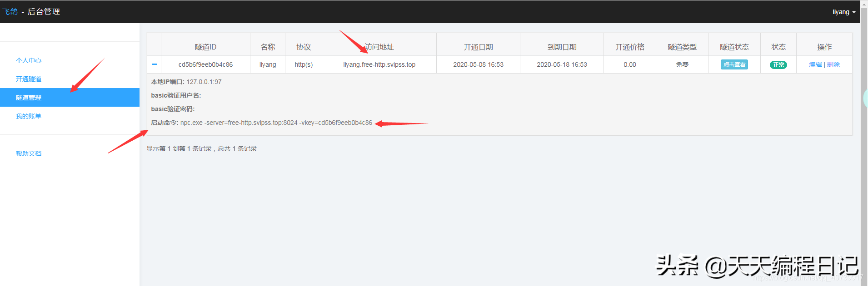Click the basic验证用户名 label
The height and width of the screenshot is (286, 868).
[x=176, y=95]
